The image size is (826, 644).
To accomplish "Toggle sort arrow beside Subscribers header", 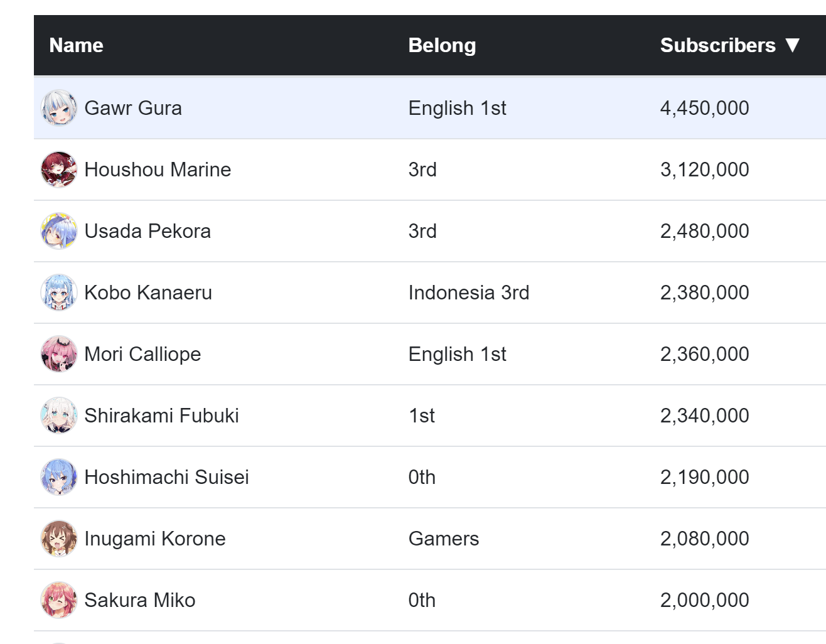I will pos(793,45).
